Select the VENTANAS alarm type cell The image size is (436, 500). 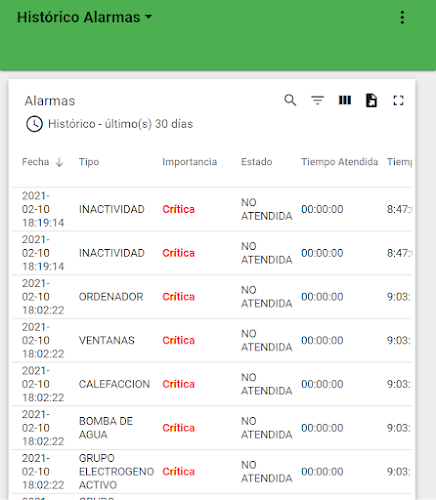coord(107,340)
